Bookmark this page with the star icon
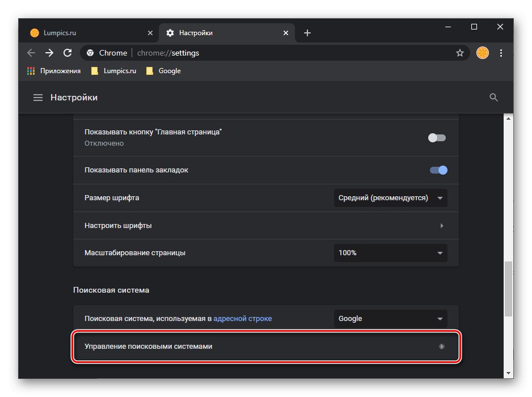 459,53
